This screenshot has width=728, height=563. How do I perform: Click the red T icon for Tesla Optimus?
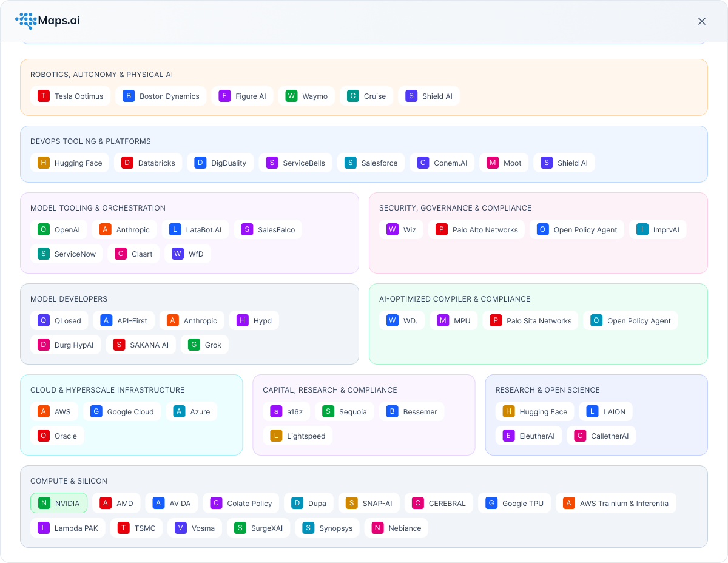click(x=43, y=96)
